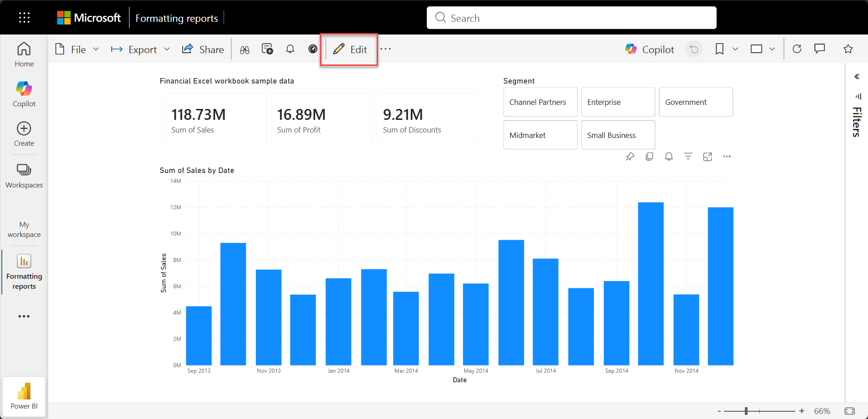Go to Workspaces in sidebar
The width and height of the screenshot is (868, 419).
(24, 176)
